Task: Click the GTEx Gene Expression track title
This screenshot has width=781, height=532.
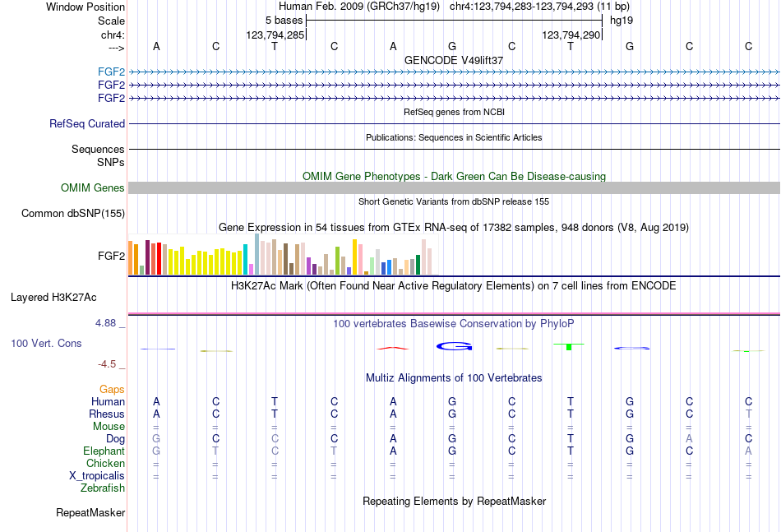Action: tap(454, 228)
